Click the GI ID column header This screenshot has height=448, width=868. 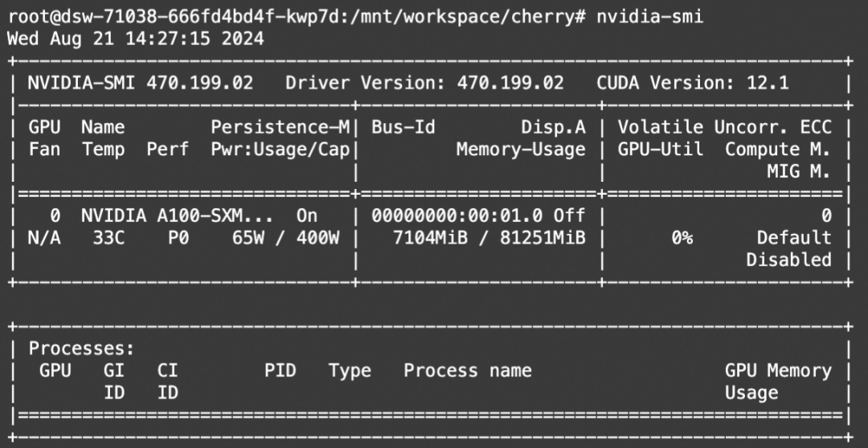(114, 381)
